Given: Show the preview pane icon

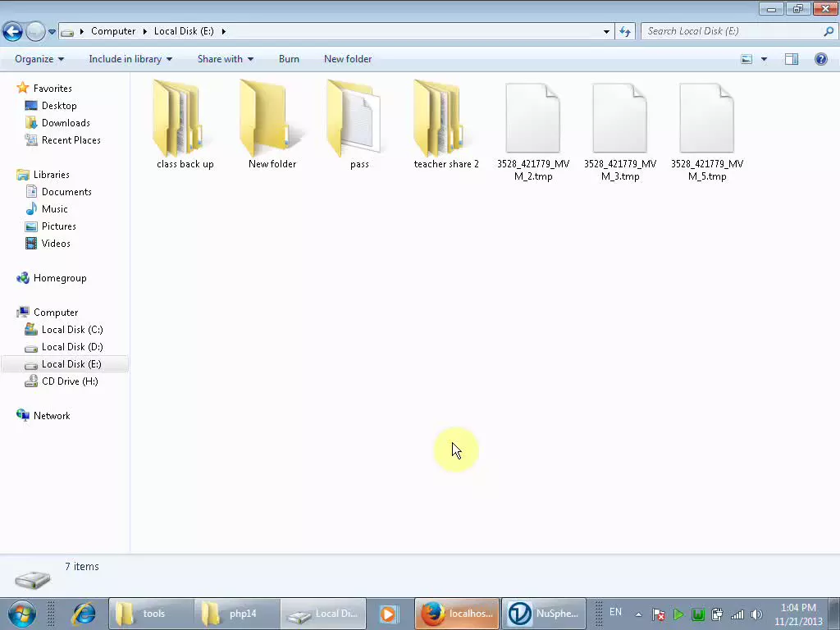Looking at the screenshot, I should pyautogui.click(x=792, y=58).
